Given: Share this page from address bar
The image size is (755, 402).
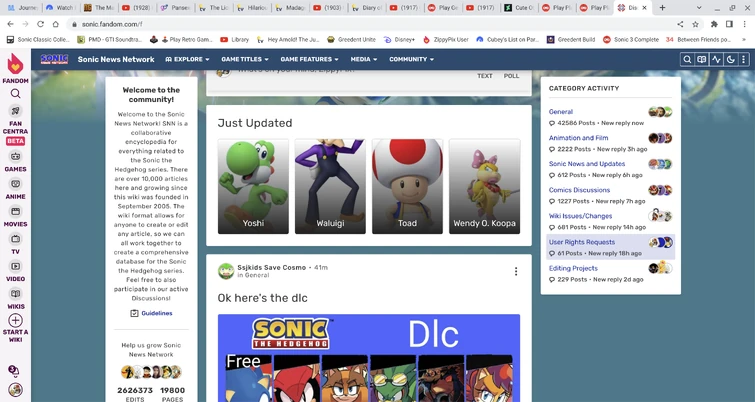Looking at the screenshot, I should pos(680,24).
